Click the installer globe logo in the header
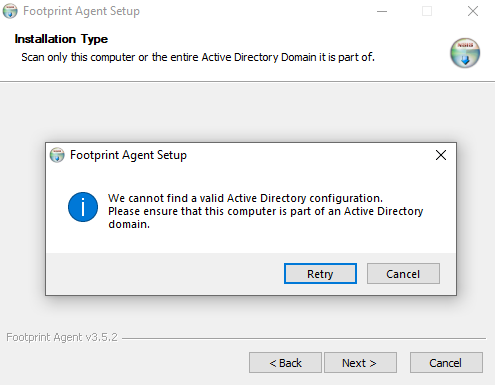The image size is (495, 385). (x=465, y=53)
